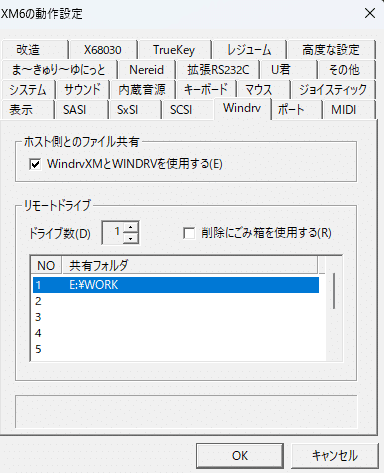This screenshot has height=473, width=384.
Task: Confirm settings with the OK button
Action: point(240,456)
